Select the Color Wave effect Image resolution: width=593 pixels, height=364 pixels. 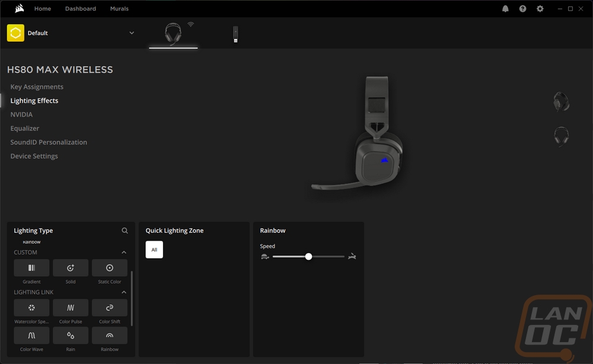click(x=31, y=336)
